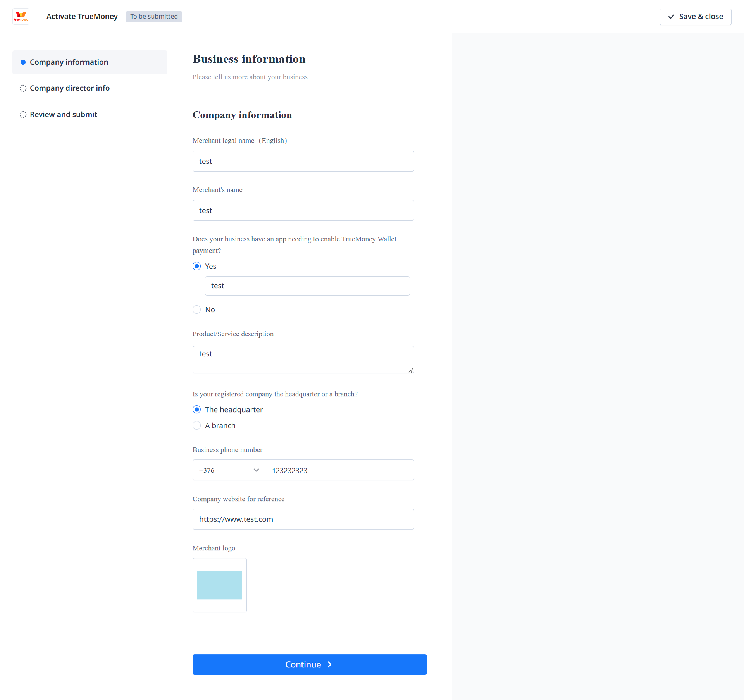Click the blue dot beside Company information
Viewport: 744px width, 700px height.
(x=23, y=62)
